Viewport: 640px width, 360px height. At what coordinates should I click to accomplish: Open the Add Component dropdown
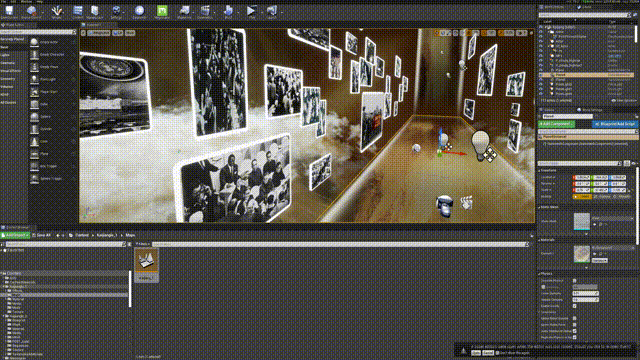(x=556, y=124)
